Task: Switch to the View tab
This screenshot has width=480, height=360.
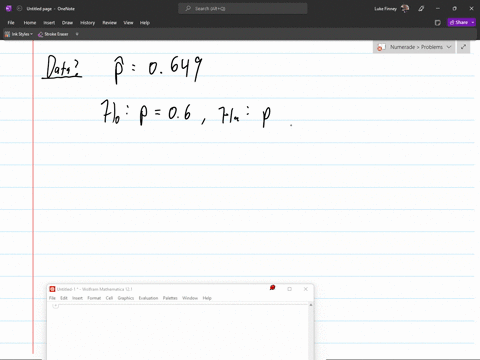Action: point(128,23)
